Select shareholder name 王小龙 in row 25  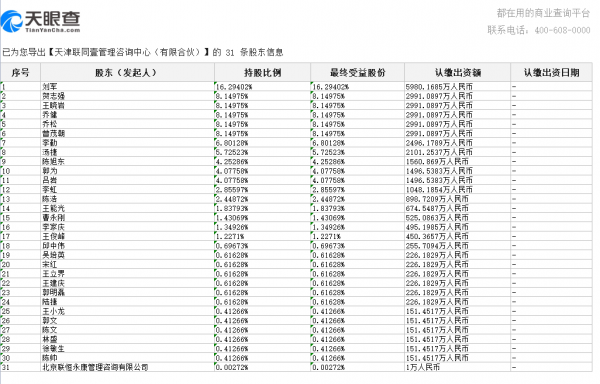(53, 311)
